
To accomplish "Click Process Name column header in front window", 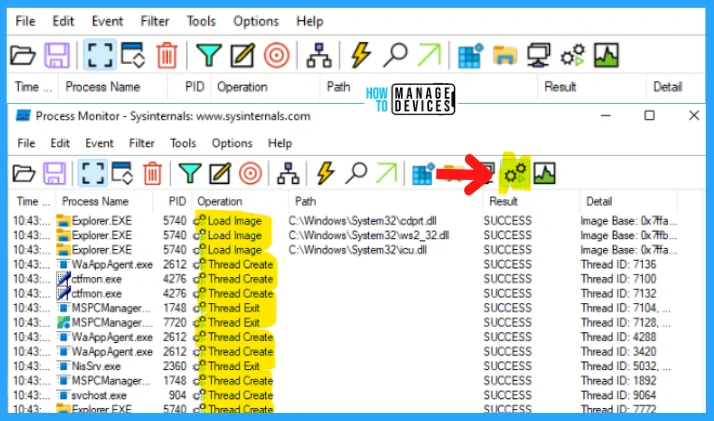I will click(95, 201).
